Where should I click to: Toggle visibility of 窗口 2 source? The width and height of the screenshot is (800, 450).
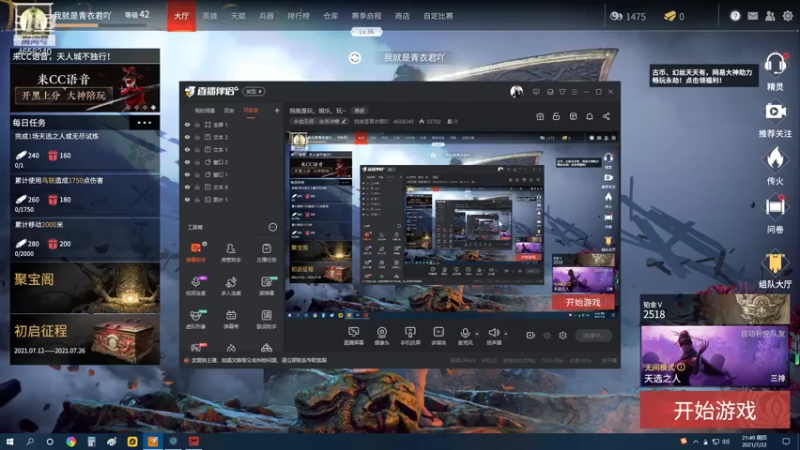tap(187, 162)
